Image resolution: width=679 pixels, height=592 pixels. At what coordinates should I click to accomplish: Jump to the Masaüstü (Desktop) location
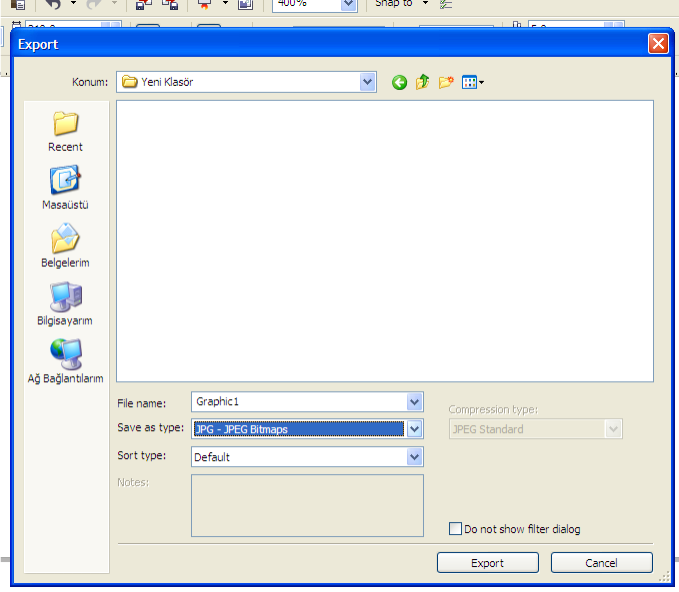point(65,188)
